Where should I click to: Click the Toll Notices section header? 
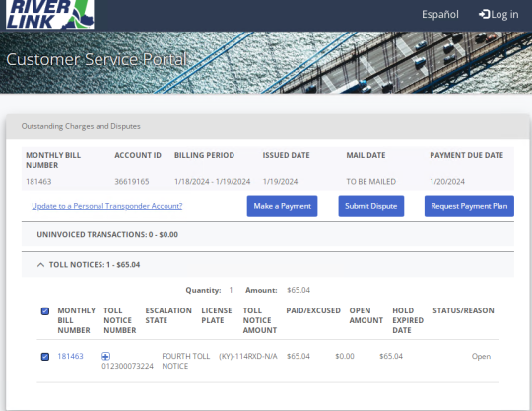coord(268,265)
